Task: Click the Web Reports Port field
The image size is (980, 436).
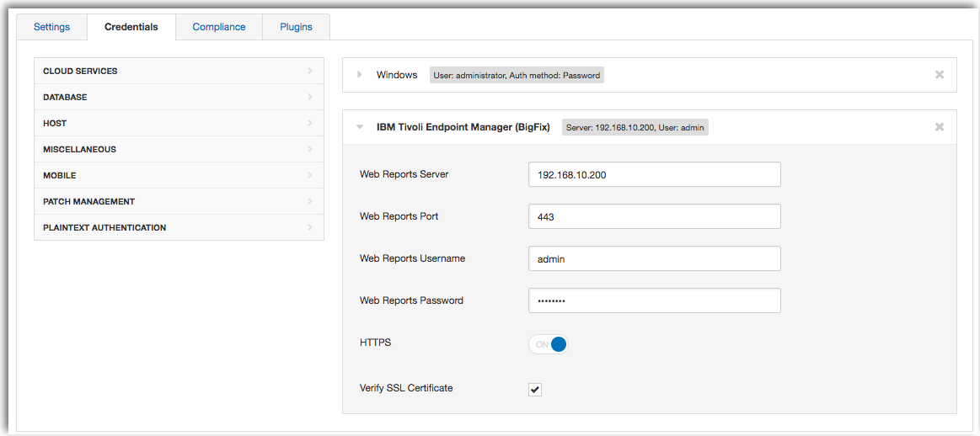Action: click(655, 216)
